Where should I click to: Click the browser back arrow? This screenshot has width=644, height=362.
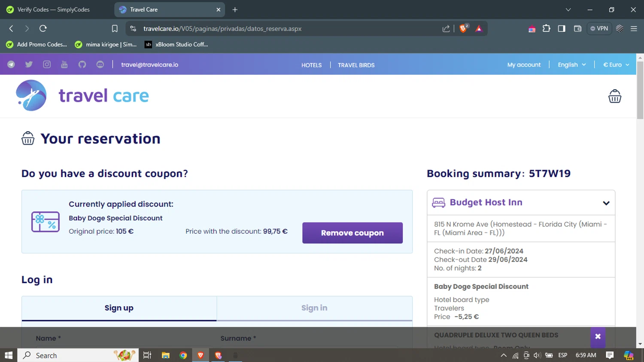coord(11,28)
